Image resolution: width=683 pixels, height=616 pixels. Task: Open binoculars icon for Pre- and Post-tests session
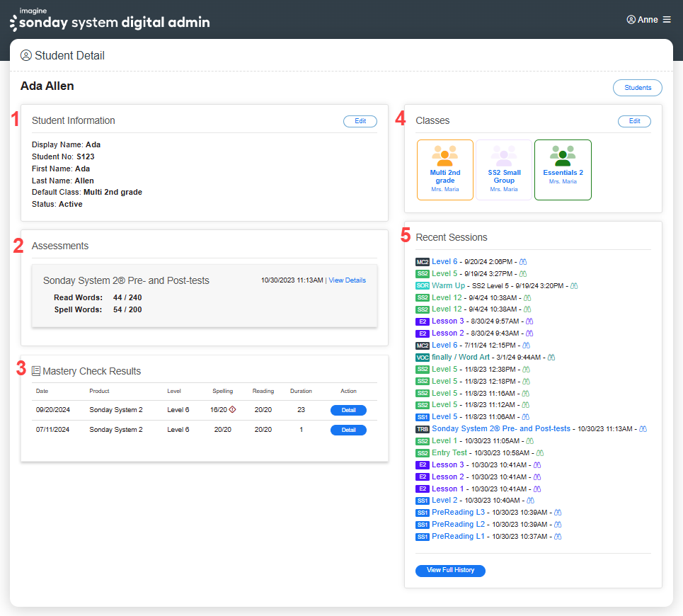pyautogui.click(x=643, y=429)
